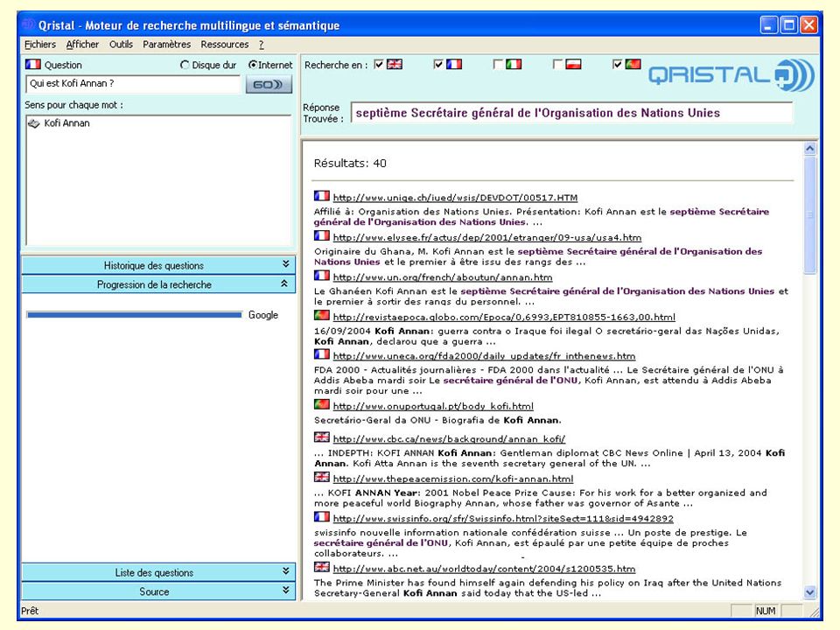Click the Italian flag in Recherche en
The width and height of the screenshot is (840, 630).
514,64
